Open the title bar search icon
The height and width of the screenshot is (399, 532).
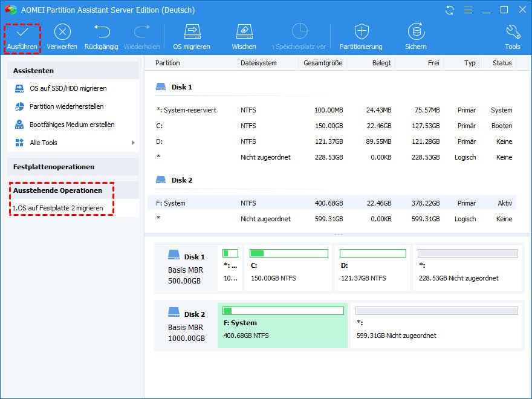[467, 10]
